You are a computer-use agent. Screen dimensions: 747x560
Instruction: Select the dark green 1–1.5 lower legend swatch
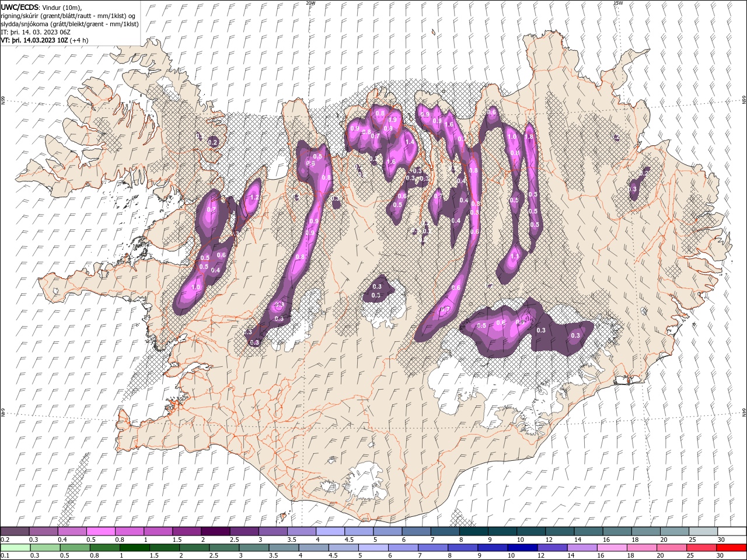[135, 548]
